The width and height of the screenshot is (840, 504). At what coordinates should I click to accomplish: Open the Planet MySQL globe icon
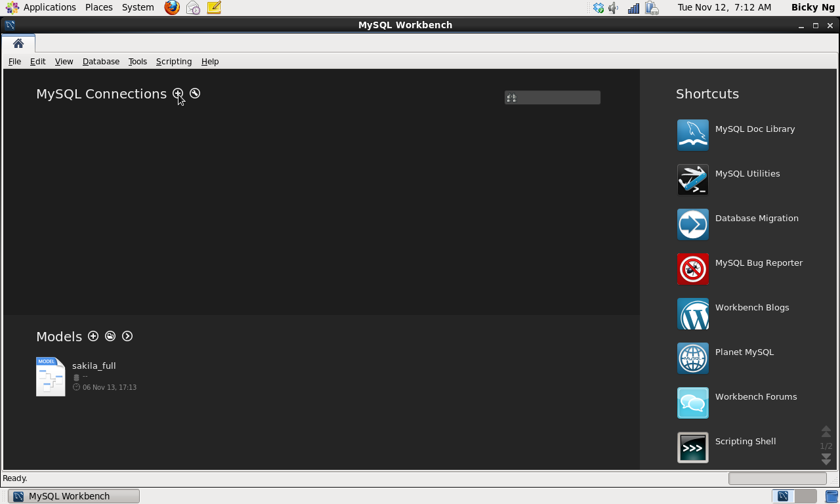click(x=693, y=358)
